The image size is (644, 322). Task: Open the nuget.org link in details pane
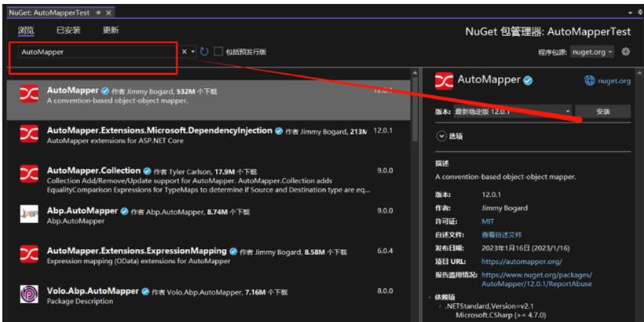point(614,82)
